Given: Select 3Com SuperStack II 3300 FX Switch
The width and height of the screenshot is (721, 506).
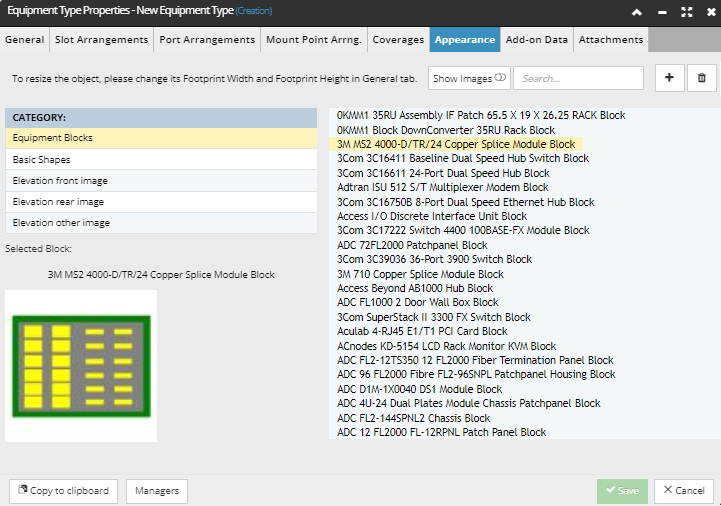Looking at the screenshot, I should click(x=434, y=317).
